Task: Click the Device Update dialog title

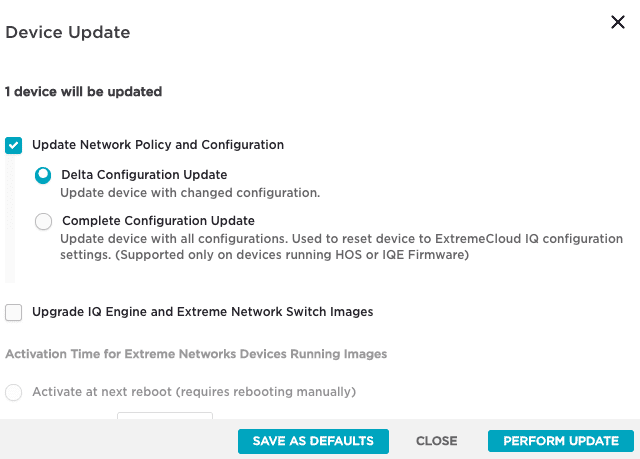Action: coord(68,32)
